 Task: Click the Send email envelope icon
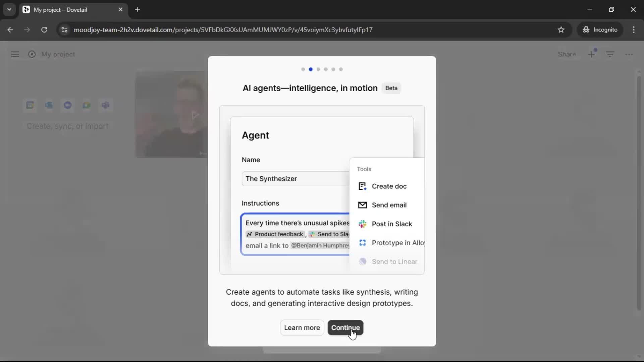[363, 205]
